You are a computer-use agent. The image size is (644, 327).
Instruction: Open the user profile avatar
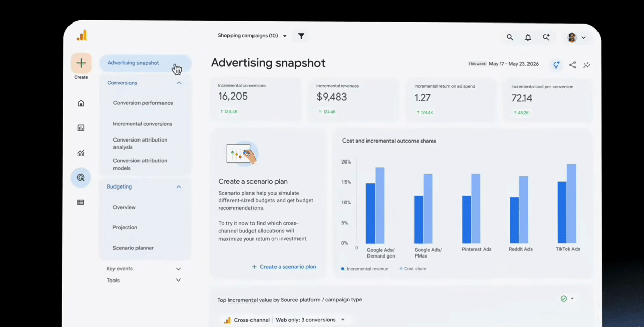[572, 37]
